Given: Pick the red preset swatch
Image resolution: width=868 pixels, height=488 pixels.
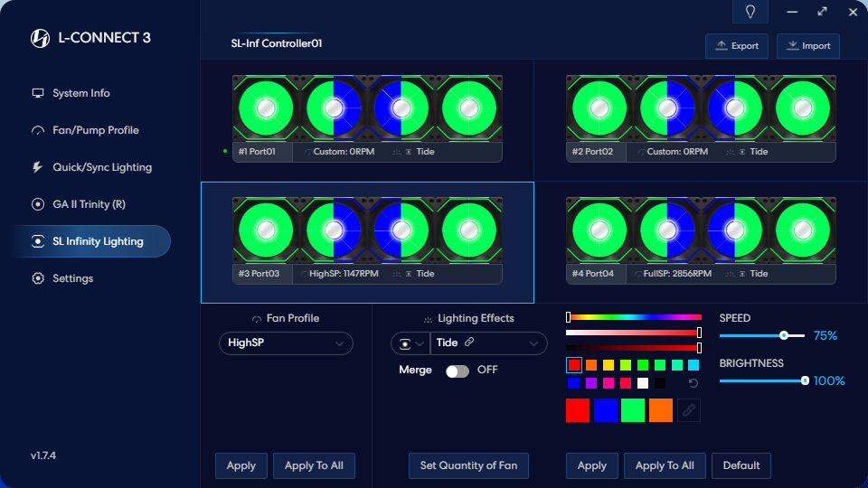Looking at the screenshot, I should coord(574,364).
